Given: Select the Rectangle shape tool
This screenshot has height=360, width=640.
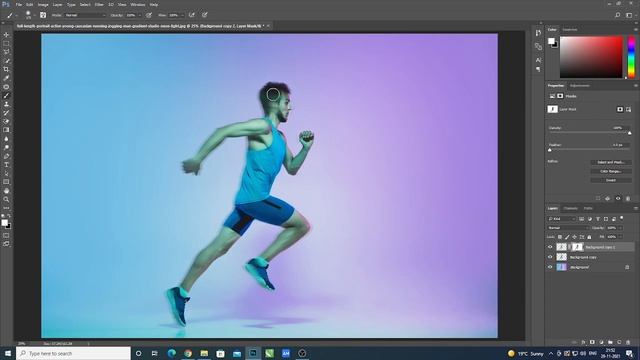Looking at the screenshot, I should 6,182.
